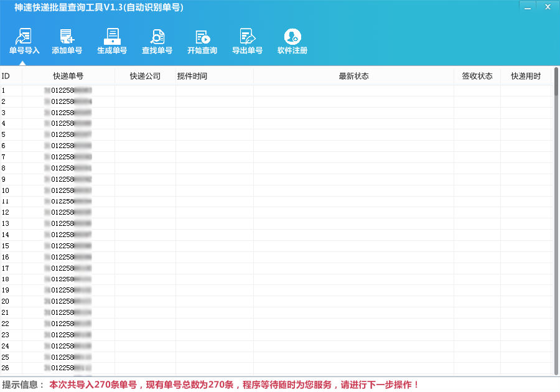Sort by the 最新状态 column header

coord(353,76)
